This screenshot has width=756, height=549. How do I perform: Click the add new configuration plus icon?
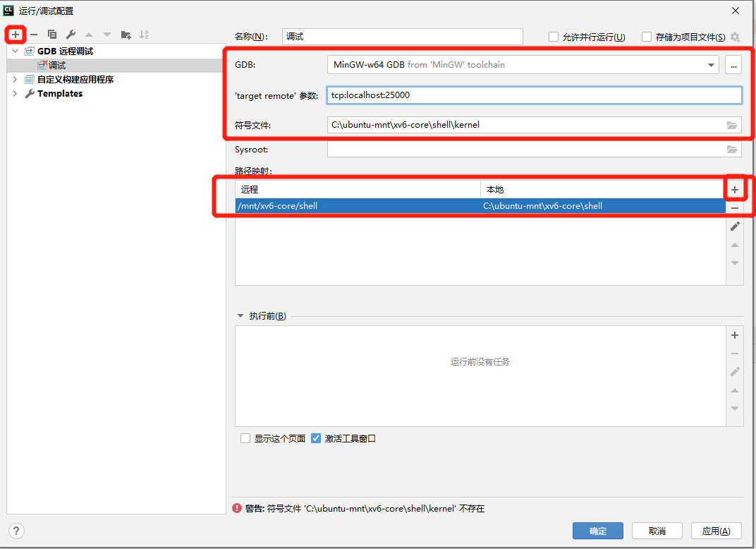[x=16, y=34]
